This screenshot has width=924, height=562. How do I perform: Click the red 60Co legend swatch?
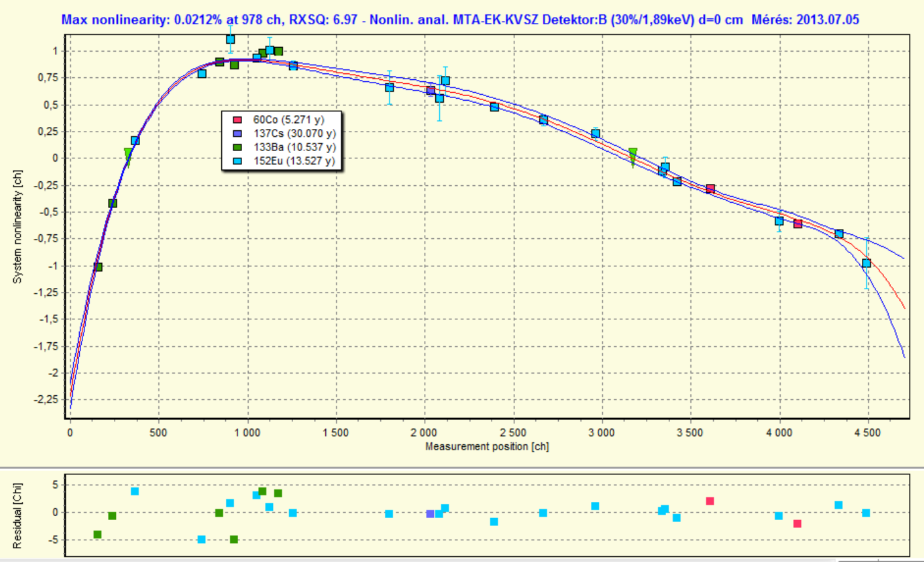click(238, 120)
